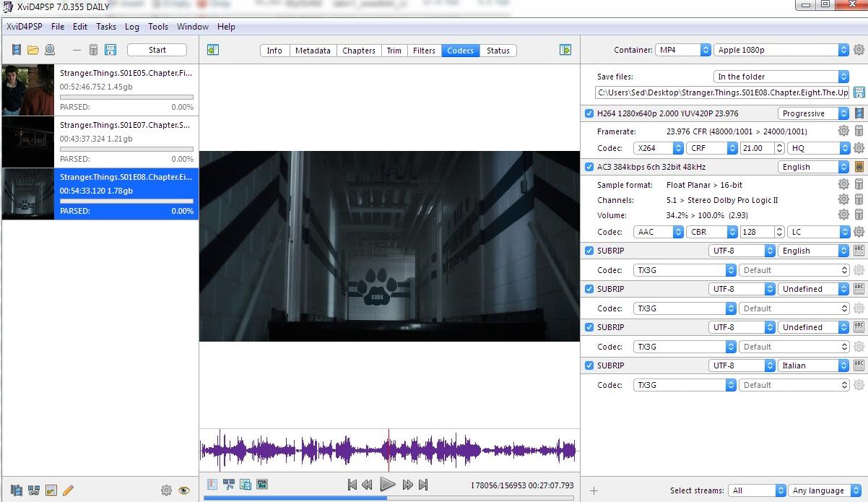Open gear settings beside HQ preset
The height and width of the screenshot is (502, 868).
859,148
